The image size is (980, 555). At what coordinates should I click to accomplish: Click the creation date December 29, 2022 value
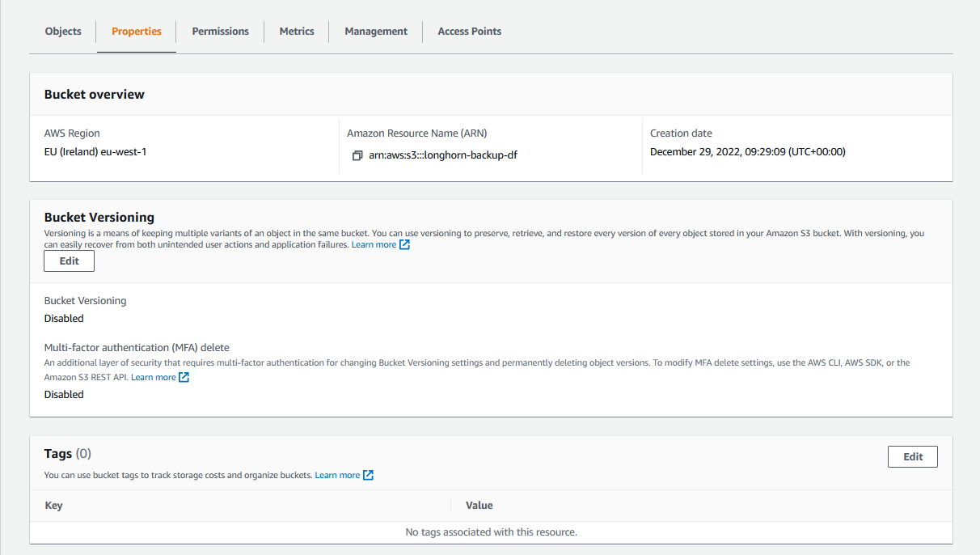748,151
